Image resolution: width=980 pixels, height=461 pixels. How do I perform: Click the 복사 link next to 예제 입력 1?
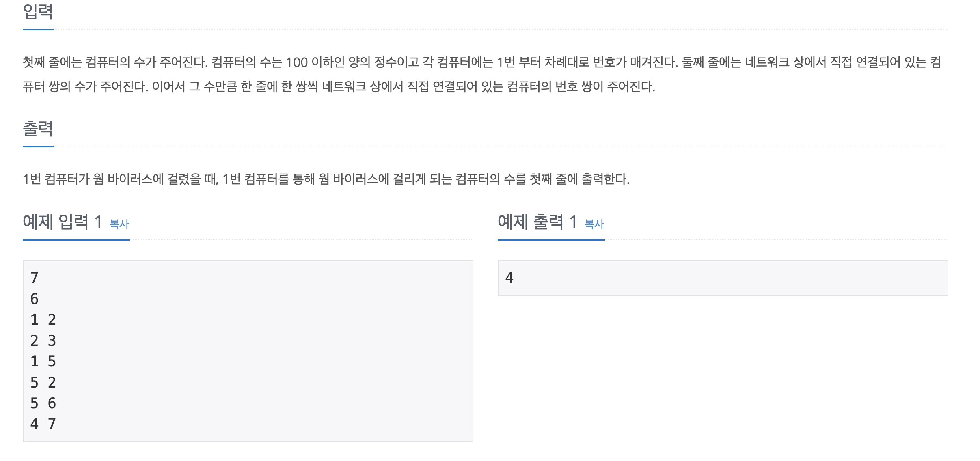pyautogui.click(x=119, y=224)
